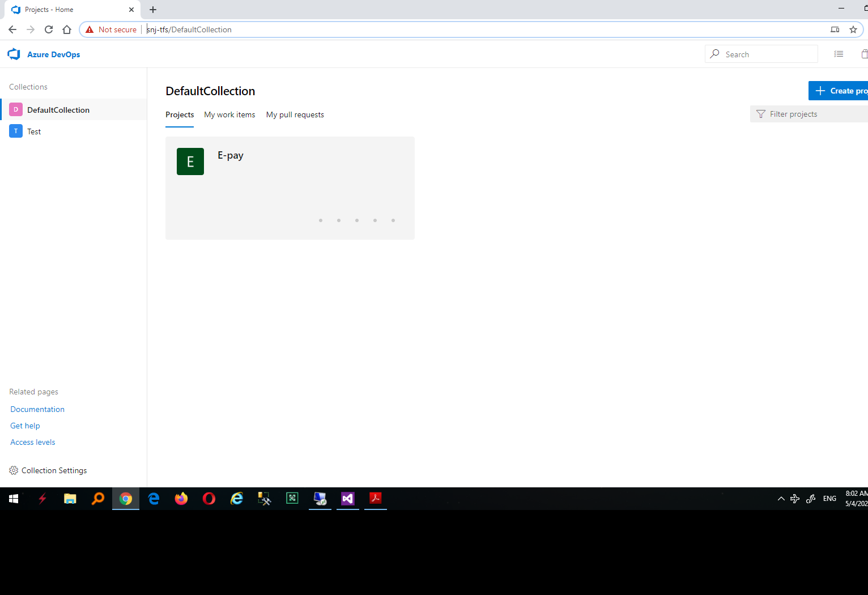Screen dimensions: 868x595
Task: Switch to the My pull requests tab
Action: pyautogui.click(x=295, y=114)
